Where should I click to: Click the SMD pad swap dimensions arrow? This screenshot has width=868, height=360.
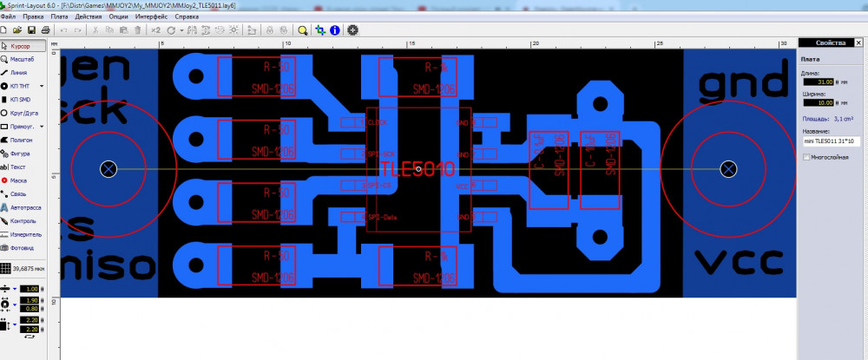[30, 337]
